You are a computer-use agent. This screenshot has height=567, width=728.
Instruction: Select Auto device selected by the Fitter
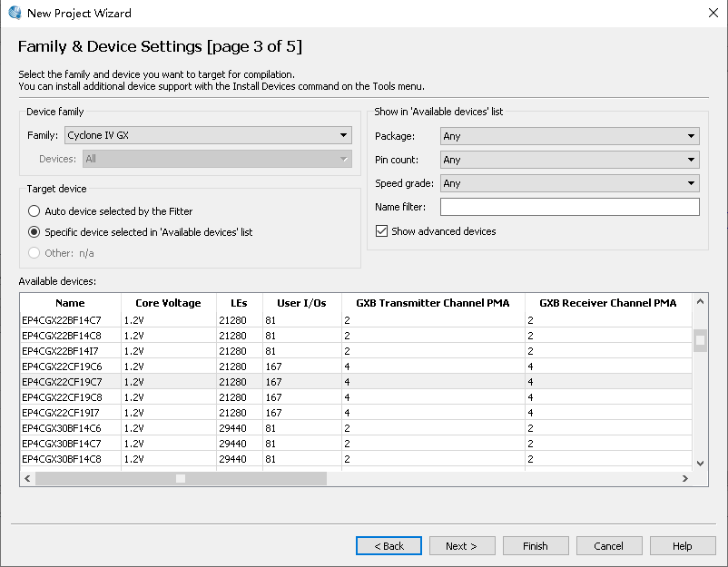pos(34,211)
